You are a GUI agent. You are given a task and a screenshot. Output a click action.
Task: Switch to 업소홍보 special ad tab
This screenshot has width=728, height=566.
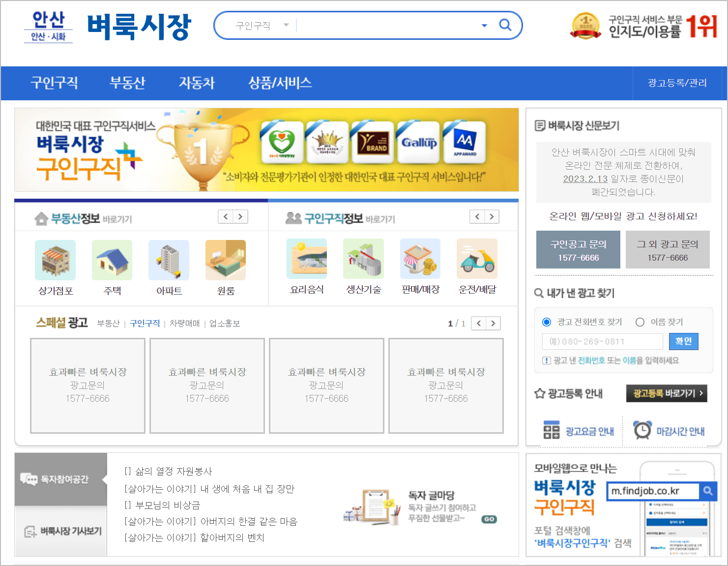(225, 324)
